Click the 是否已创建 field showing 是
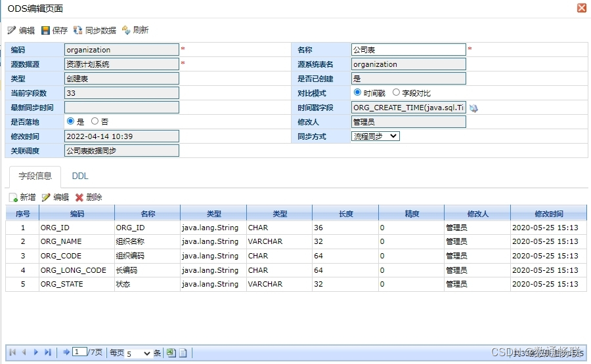Viewport: 591px width, 364px height. (x=408, y=79)
